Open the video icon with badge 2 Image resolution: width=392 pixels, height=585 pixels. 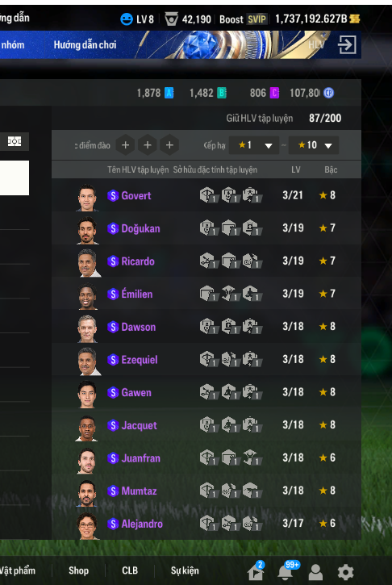coord(256,571)
